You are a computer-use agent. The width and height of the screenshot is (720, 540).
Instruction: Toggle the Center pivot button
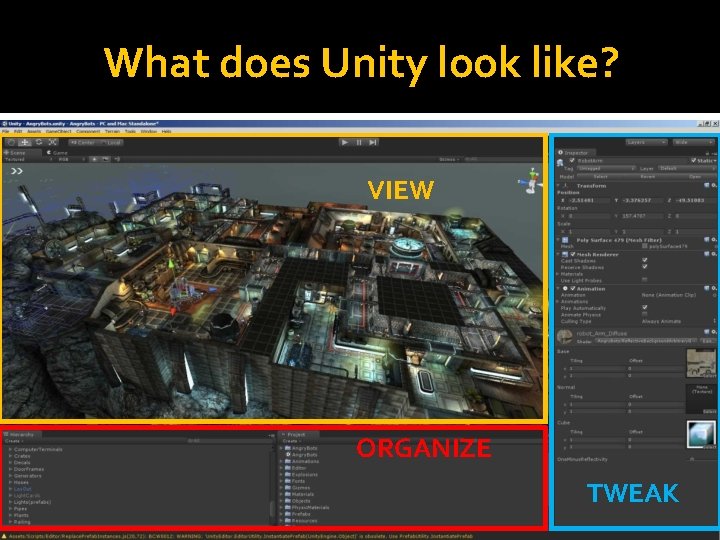point(85,142)
